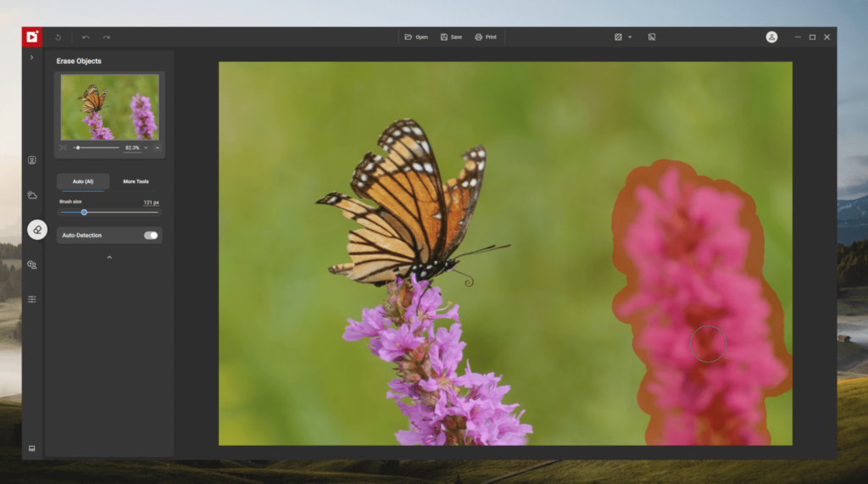The height and width of the screenshot is (484, 868).
Task: Open the portrait retouch tool in sidebar
Action: click(32, 160)
